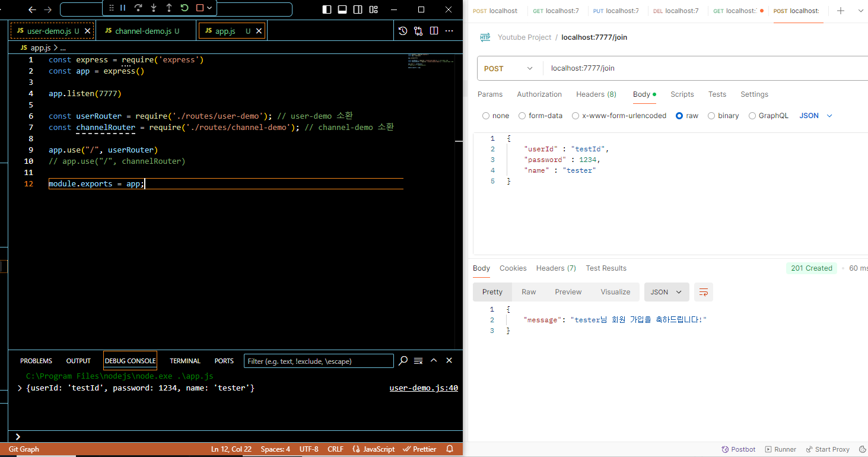
Task: Open the debug stop options dropdown arrow
Action: click(209, 8)
